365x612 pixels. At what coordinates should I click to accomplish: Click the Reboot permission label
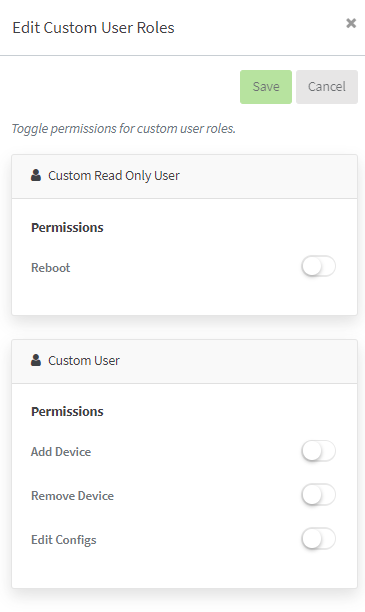[x=51, y=268]
